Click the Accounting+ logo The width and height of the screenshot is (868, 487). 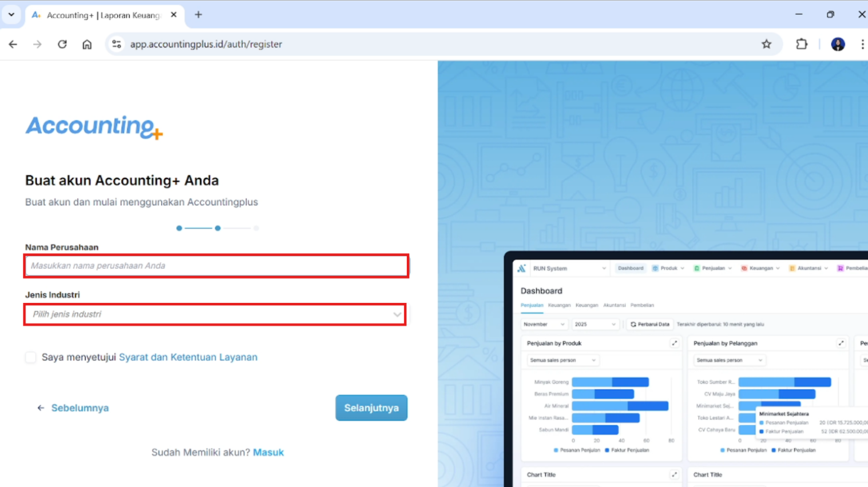pyautogui.click(x=94, y=127)
